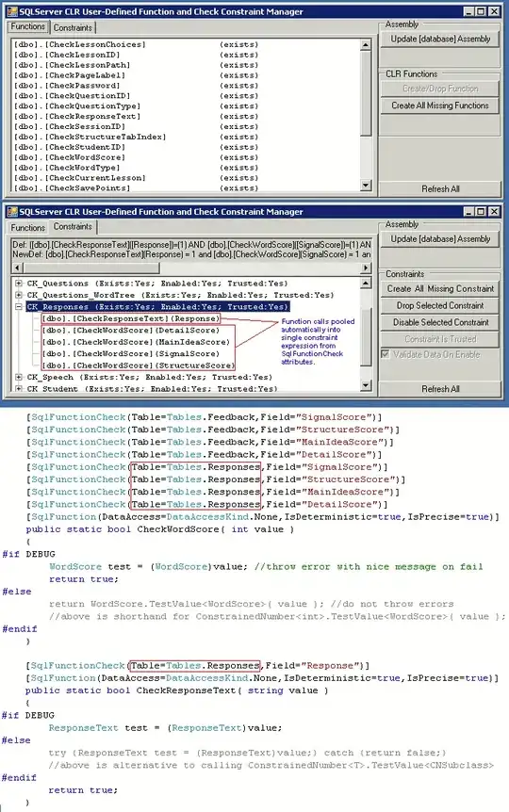Screen dimensions: 509x812
Task: Expand the CK_Speech tree node
Action: [19, 377]
